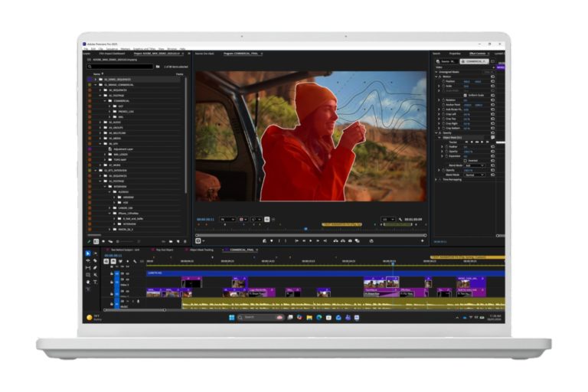The width and height of the screenshot is (588, 392).
Task: Reset the Scale parameter
Action: coord(493,87)
